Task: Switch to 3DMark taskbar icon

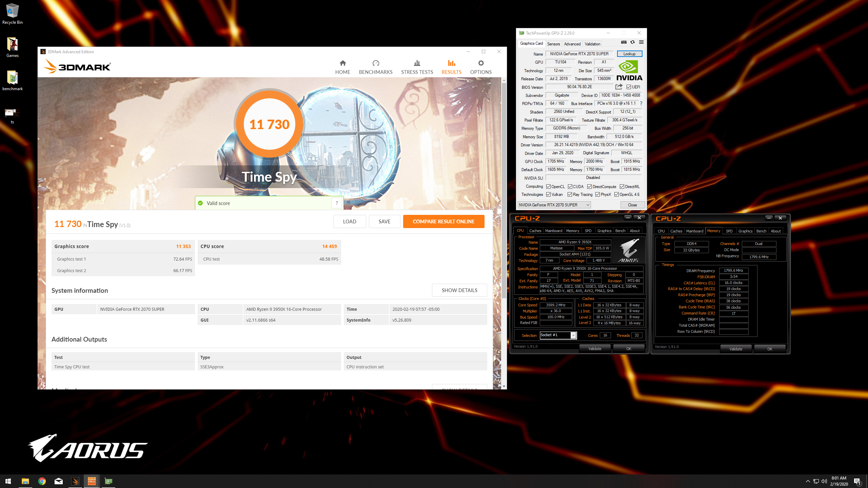Action: tap(75, 481)
